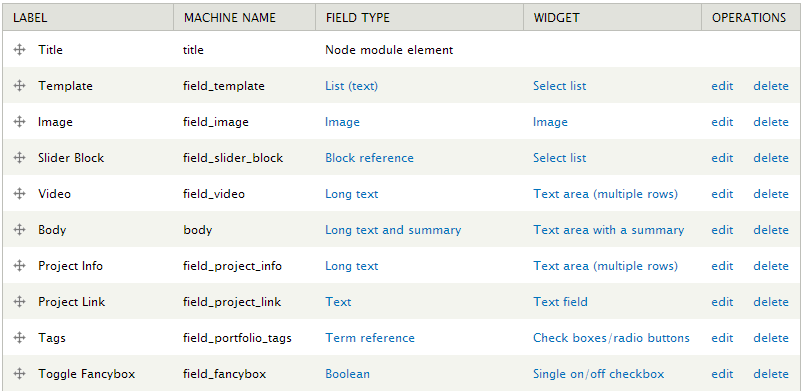804x391 pixels.
Task: Click the field_slider_block machine name
Action: (233, 158)
